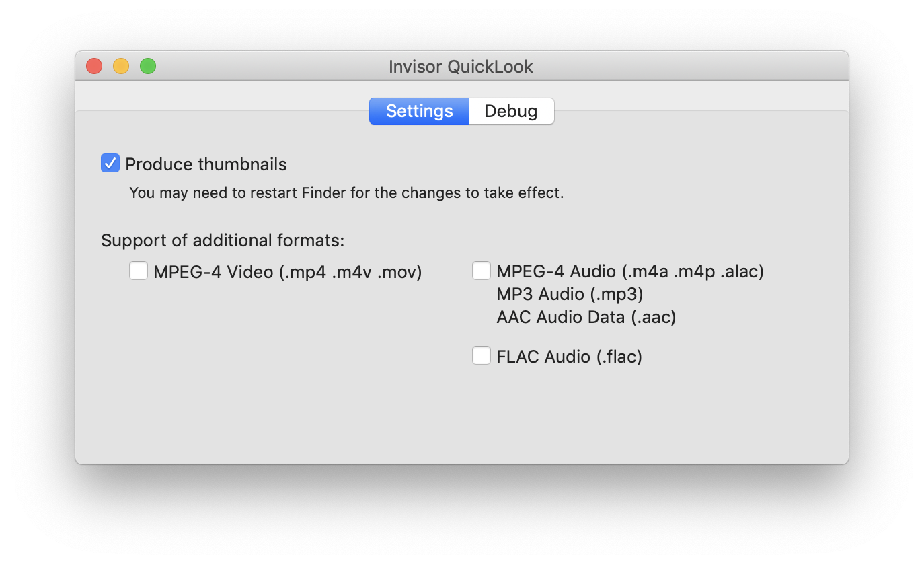
Task: Click the FLAC Audio (.flac) label
Action: click(570, 357)
